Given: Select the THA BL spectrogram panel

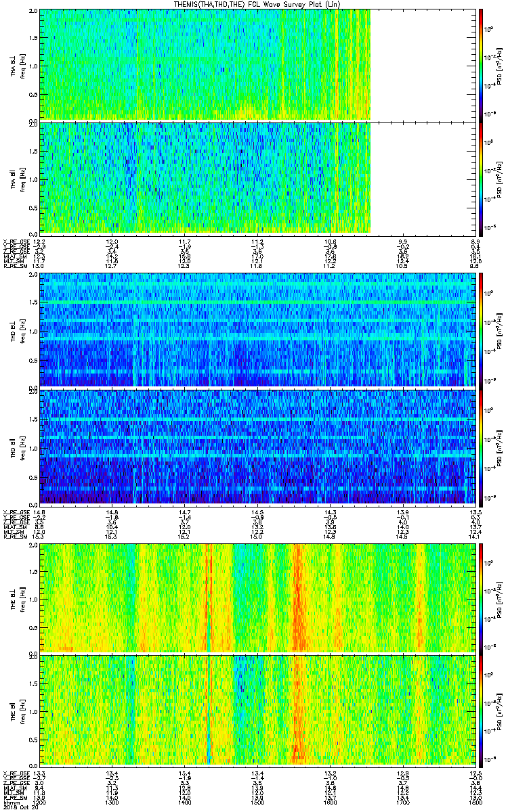Looking at the screenshot, I should point(257,64).
